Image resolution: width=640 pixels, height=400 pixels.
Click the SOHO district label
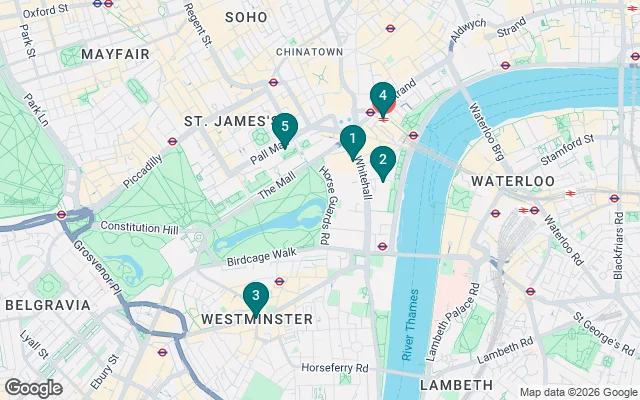[x=247, y=17]
